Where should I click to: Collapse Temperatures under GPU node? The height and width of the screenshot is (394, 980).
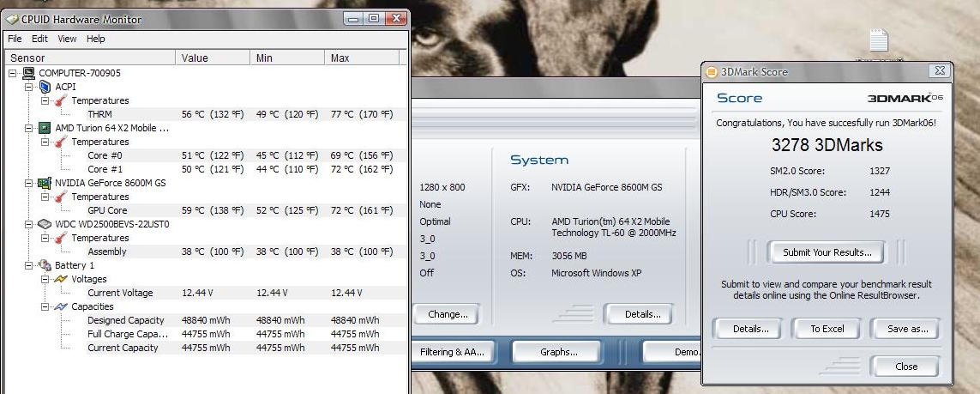(45, 197)
